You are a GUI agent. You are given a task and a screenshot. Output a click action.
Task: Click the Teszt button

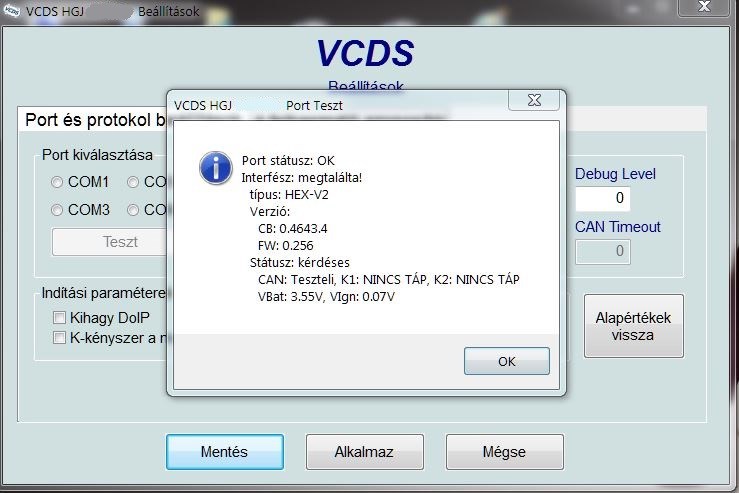[109, 242]
